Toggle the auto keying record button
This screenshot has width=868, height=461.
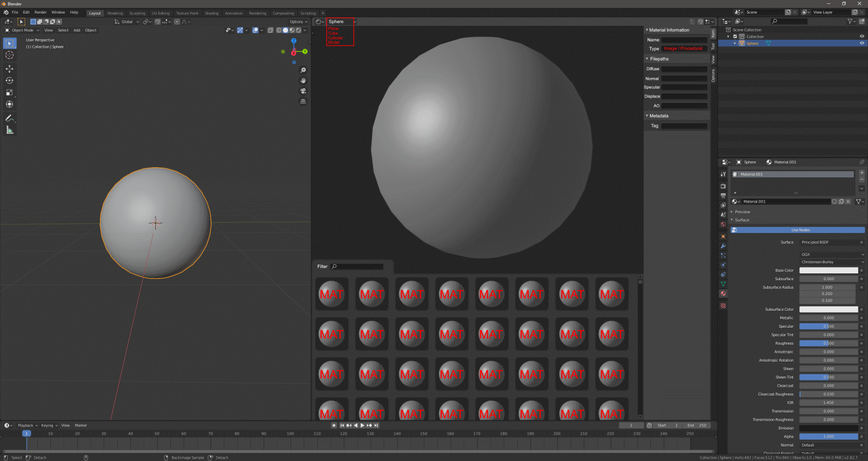pos(334,425)
